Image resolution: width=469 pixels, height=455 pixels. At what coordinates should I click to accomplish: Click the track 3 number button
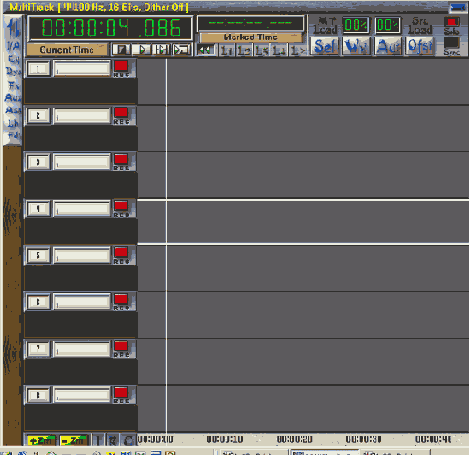click(x=38, y=162)
